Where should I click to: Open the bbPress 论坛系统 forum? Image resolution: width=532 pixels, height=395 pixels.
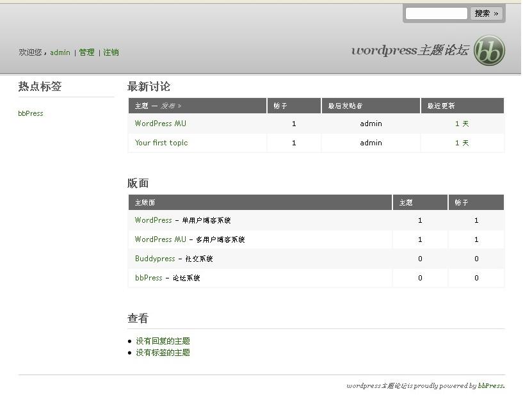(149, 278)
